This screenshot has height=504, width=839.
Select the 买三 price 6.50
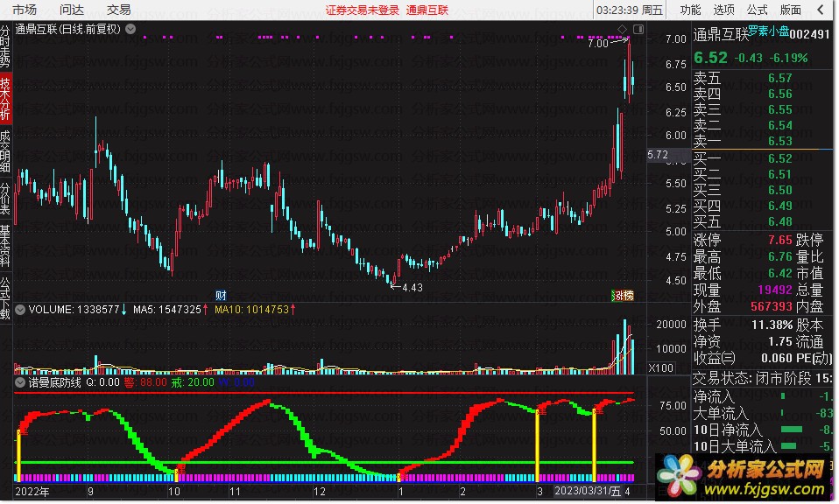pyautogui.click(x=780, y=190)
